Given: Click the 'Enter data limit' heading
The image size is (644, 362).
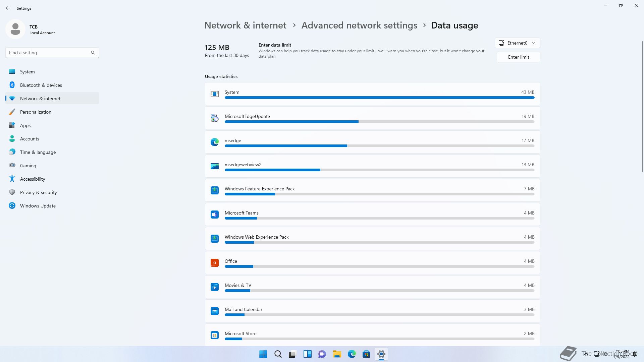Looking at the screenshot, I should [275, 45].
